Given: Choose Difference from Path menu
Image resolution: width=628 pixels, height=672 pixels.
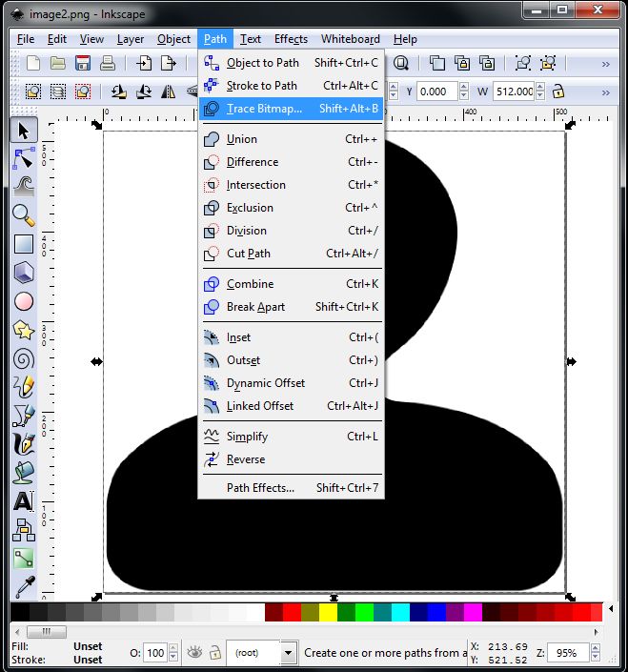Looking at the screenshot, I should pyautogui.click(x=292, y=162).
